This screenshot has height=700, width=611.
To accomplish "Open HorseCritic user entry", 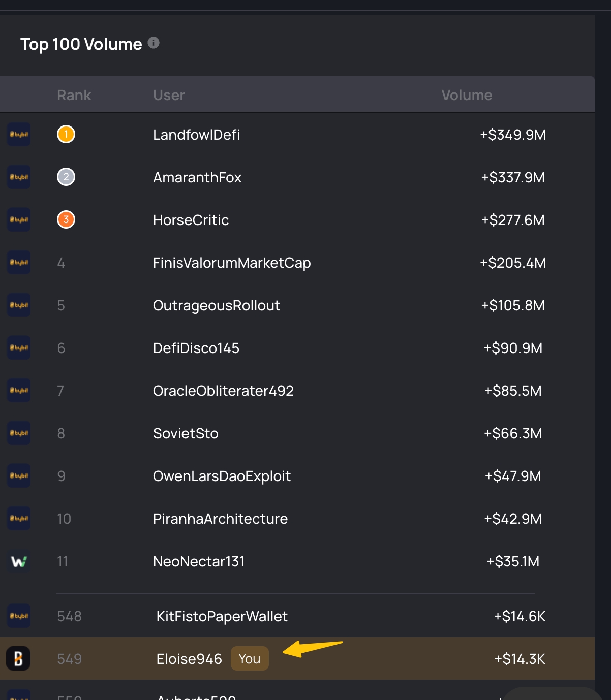I will (191, 220).
